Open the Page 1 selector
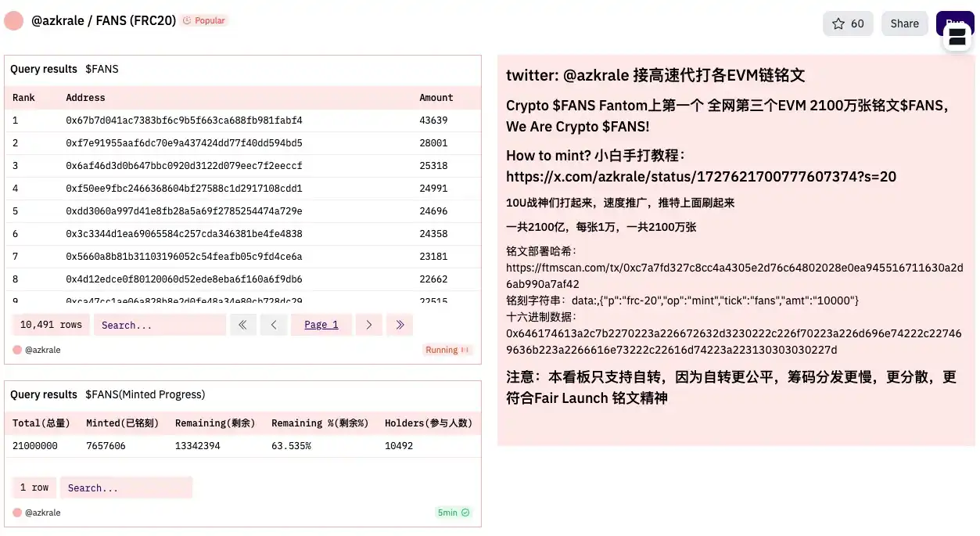The image size is (980, 536). pos(321,325)
